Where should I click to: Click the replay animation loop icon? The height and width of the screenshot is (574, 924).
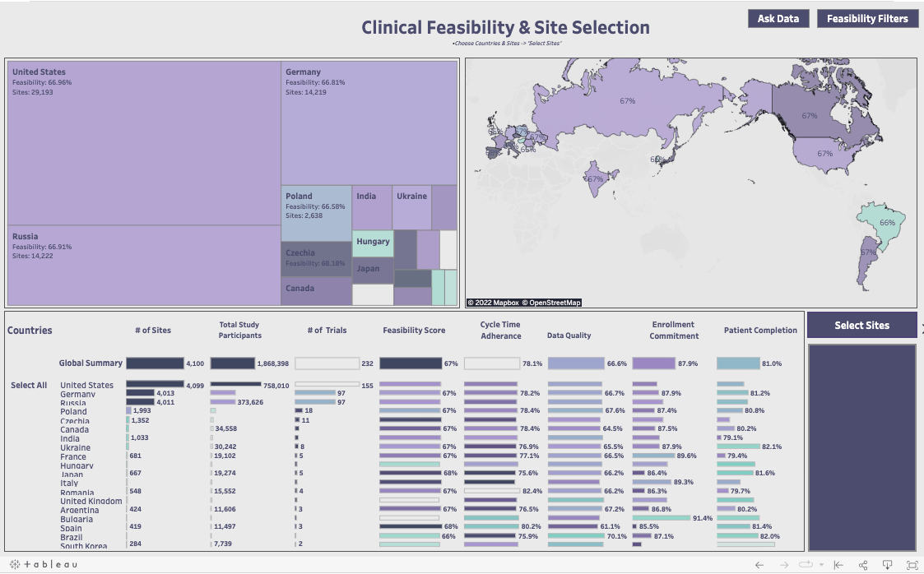806,565
